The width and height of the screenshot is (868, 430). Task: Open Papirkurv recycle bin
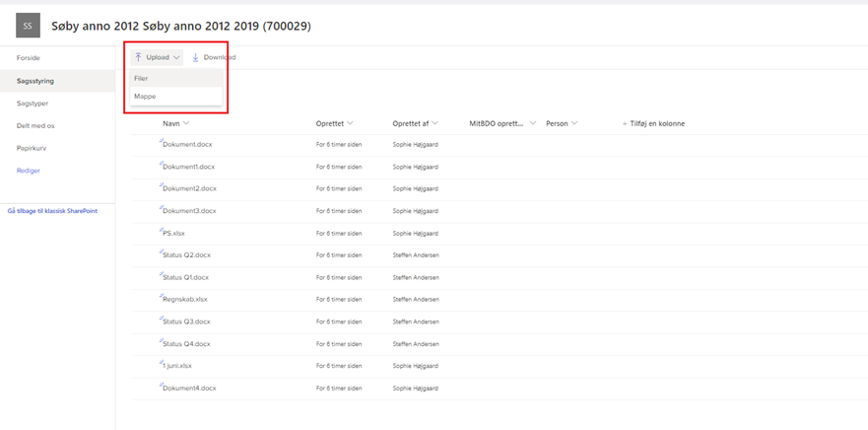coord(32,148)
